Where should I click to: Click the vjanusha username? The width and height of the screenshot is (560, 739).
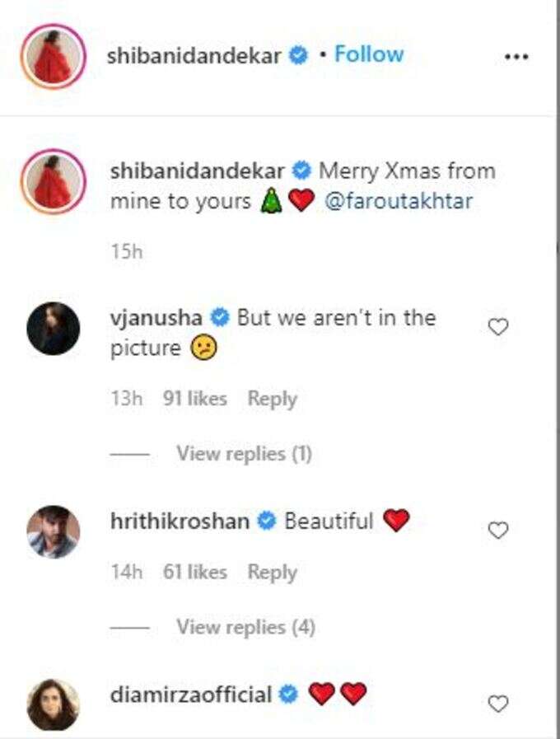coord(156,319)
